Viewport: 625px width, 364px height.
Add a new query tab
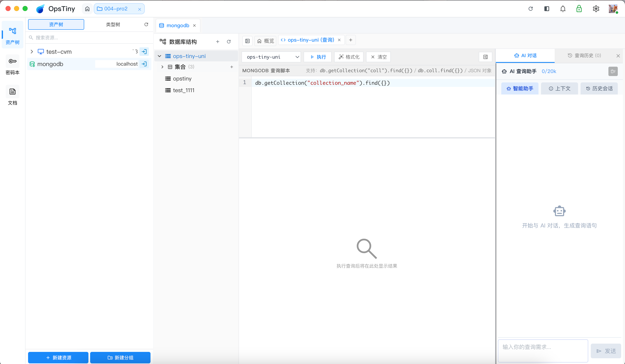351,40
